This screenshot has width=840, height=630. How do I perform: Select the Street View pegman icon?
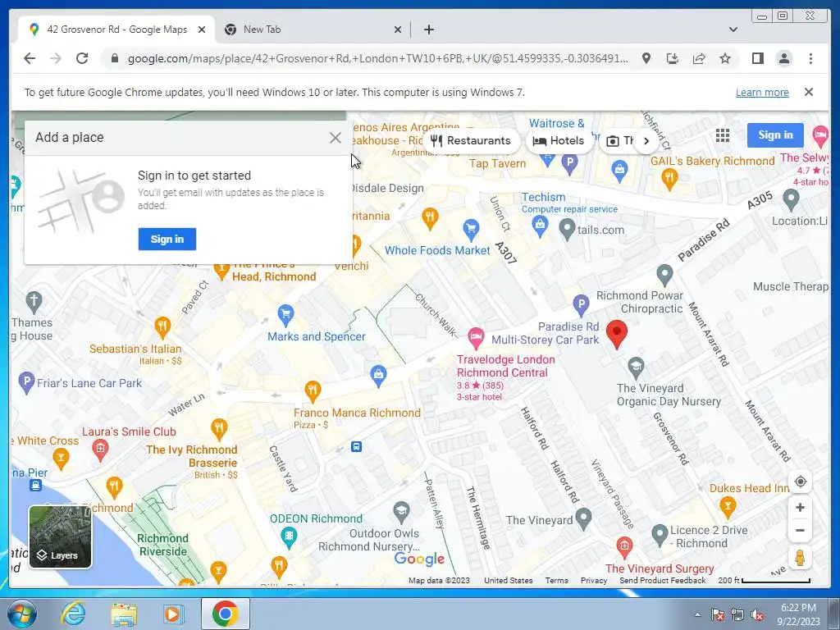pyautogui.click(x=800, y=558)
